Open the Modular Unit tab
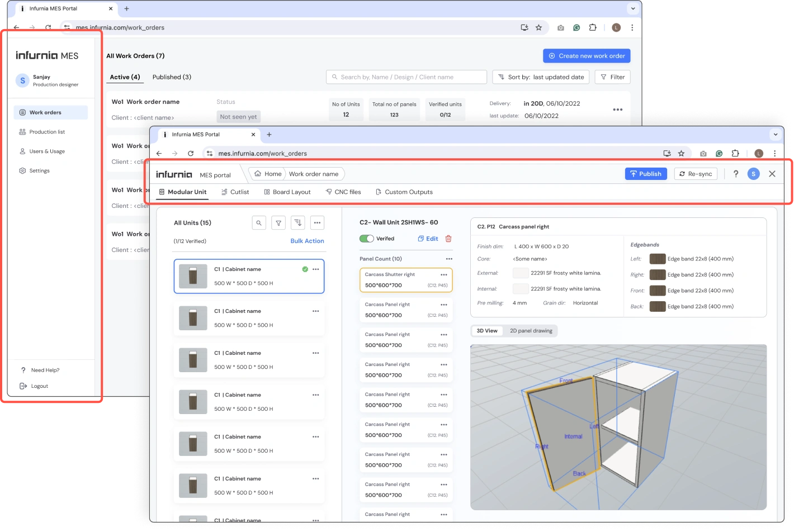 [183, 192]
